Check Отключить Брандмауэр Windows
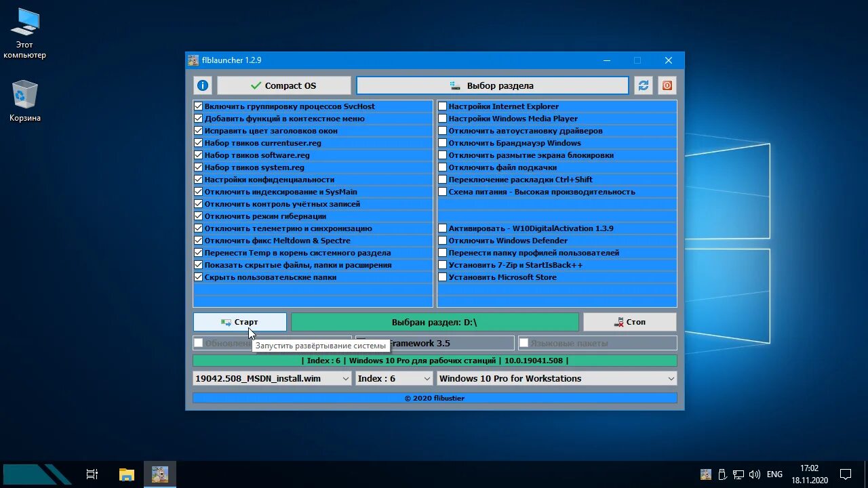The height and width of the screenshot is (488, 868). tap(443, 143)
